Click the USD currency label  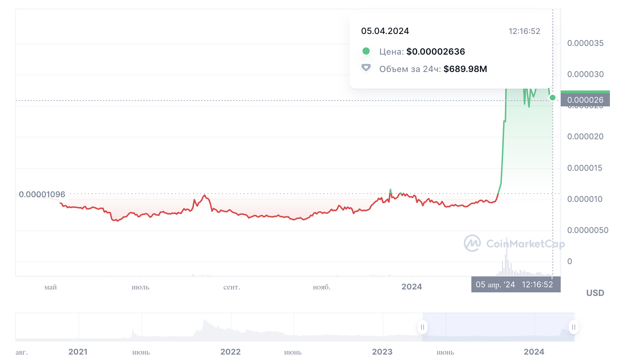(595, 293)
